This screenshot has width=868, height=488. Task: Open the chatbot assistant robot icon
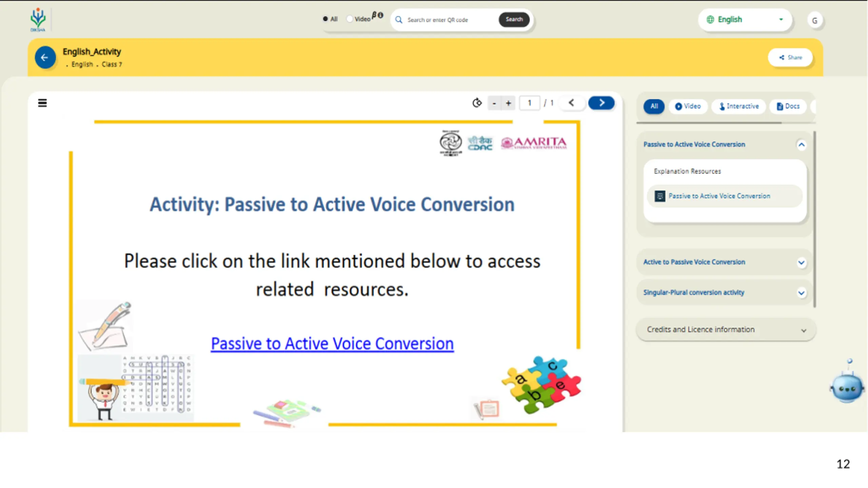pos(847,382)
